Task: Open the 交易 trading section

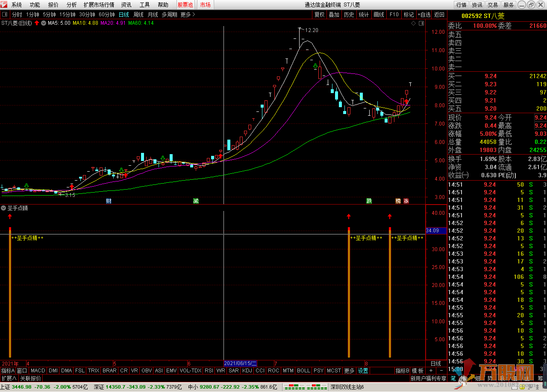Action: (x=493, y=5)
